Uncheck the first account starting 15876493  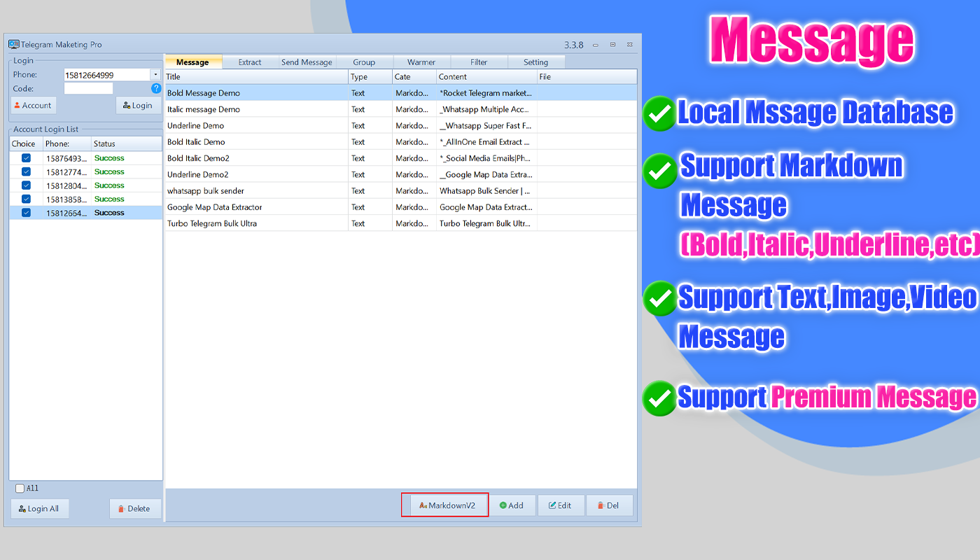click(x=26, y=158)
